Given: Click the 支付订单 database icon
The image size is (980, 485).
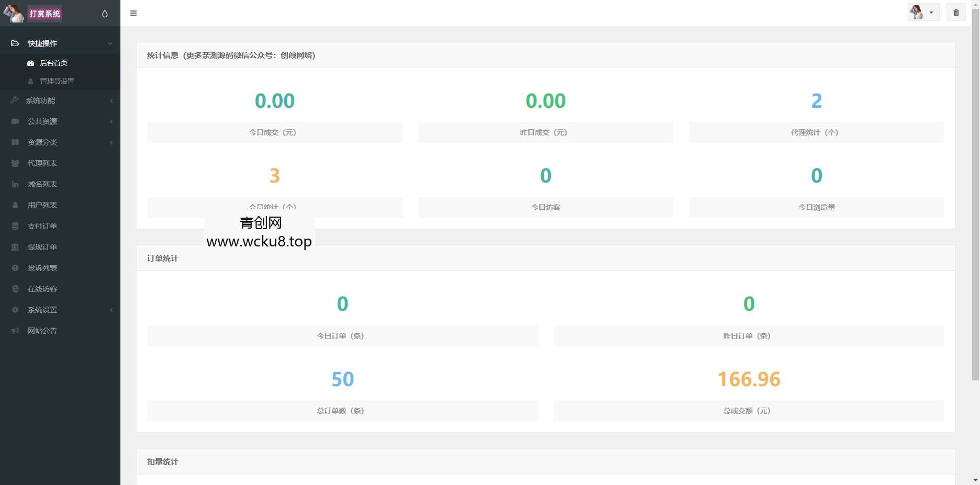Looking at the screenshot, I should [15, 226].
